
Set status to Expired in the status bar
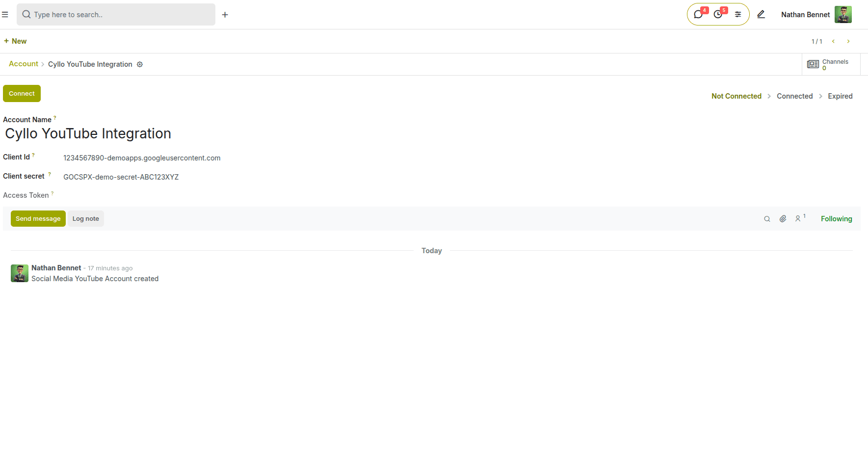point(840,96)
